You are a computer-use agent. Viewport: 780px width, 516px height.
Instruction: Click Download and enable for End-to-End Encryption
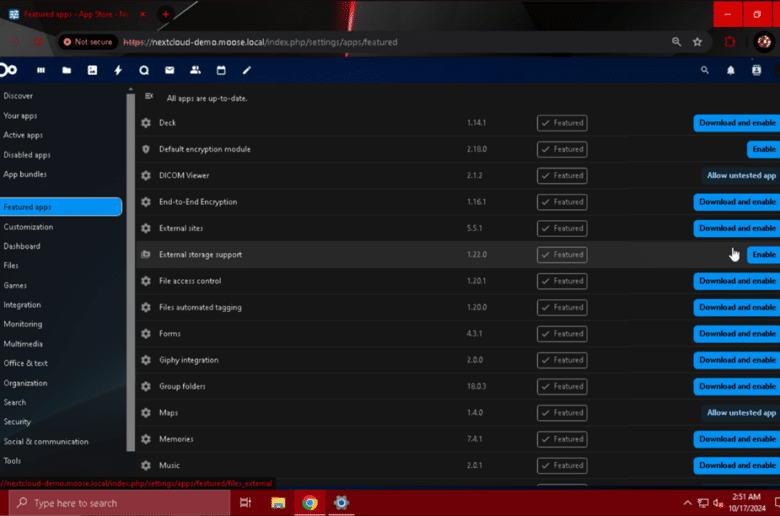tap(737, 202)
